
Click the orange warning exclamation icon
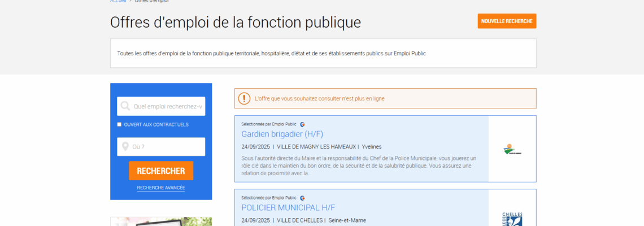pos(244,98)
